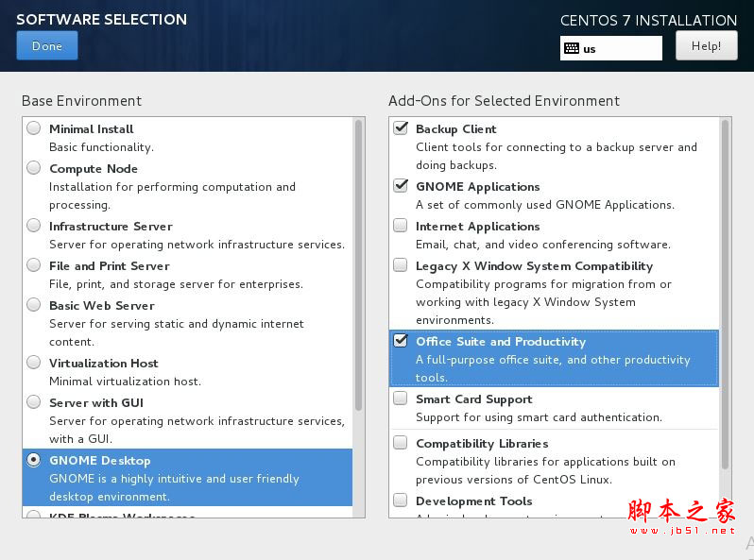Uncheck the Backup Client add-on

click(401, 128)
